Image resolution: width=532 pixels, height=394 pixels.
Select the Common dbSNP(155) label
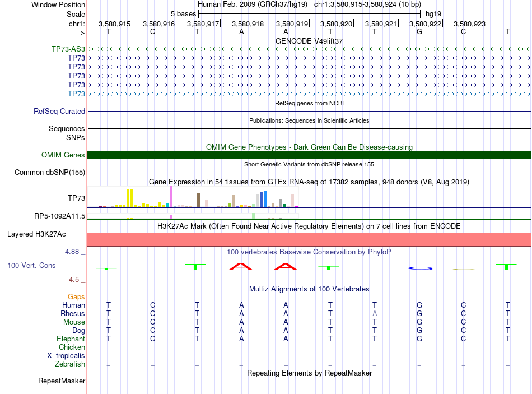(50, 172)
